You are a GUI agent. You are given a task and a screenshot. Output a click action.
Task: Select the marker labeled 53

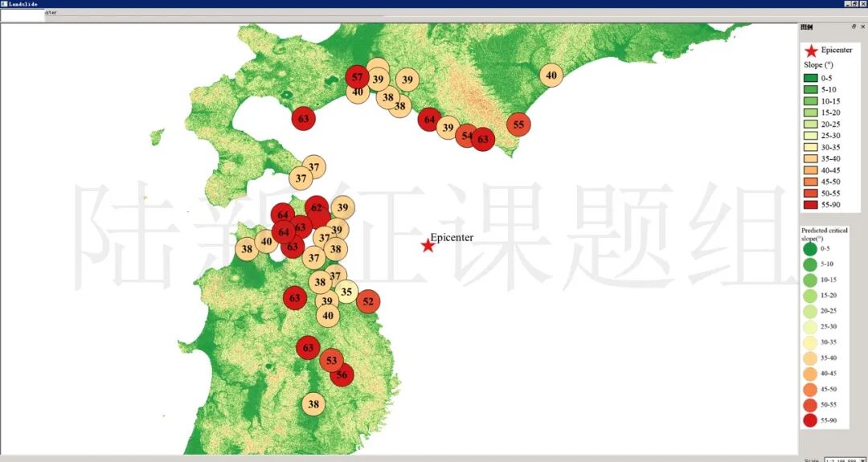(x=331, y=360)
